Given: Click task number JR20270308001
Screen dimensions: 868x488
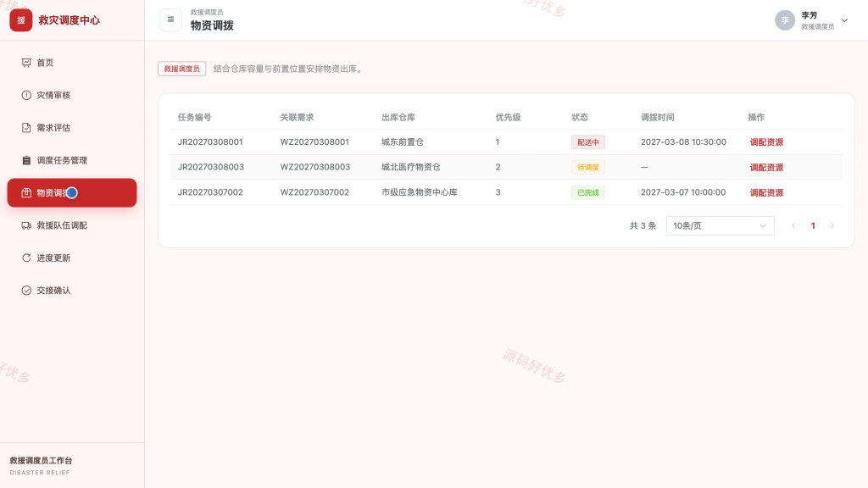Looking at the screenshot, I should 210,142.
